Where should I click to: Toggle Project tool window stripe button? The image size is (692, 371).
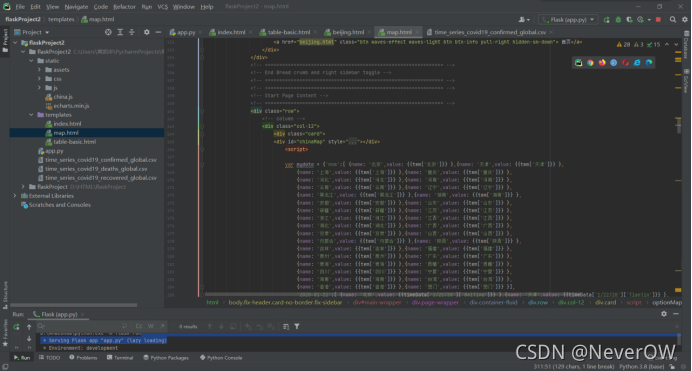coord(5,41)
